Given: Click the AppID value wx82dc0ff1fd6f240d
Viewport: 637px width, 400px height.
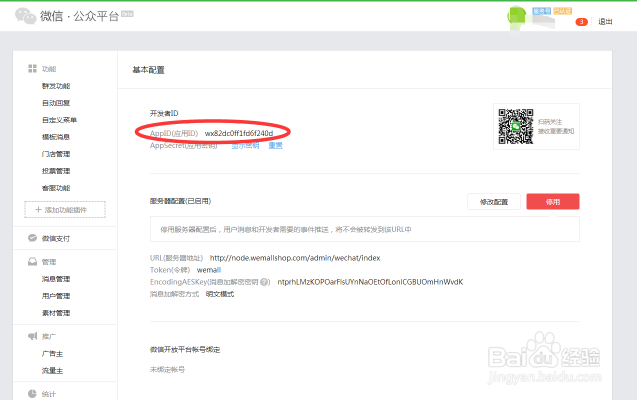Looking at the screenshot, I should click(x=239, y=133).
